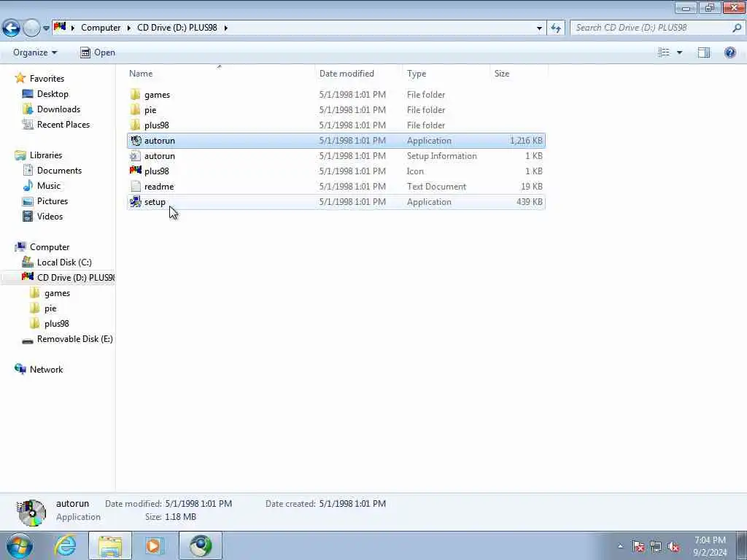Expand the CD Drive (D:) PLUS98 breadcrumb arrow
Viewport: 747px width, 560px height.
coord(226,28)
